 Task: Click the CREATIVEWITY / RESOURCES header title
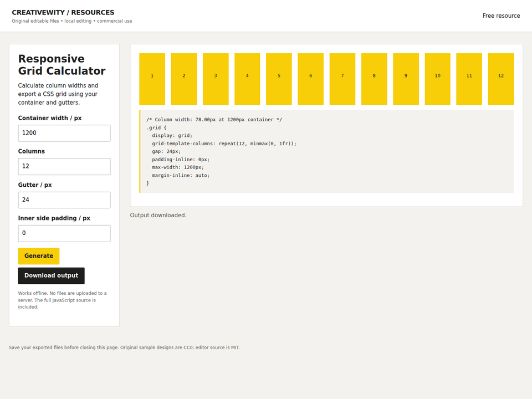pos(63,13)
